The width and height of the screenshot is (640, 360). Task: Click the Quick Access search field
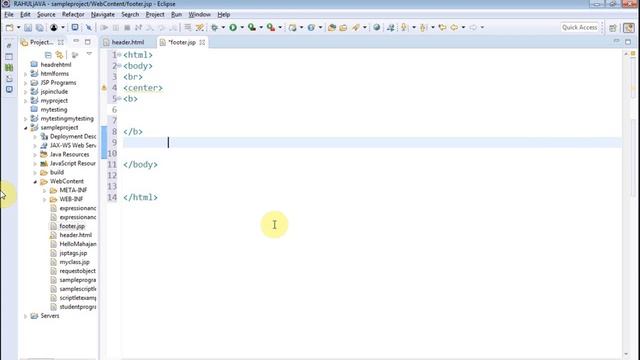pyautogui.click(x=580, y=27)
